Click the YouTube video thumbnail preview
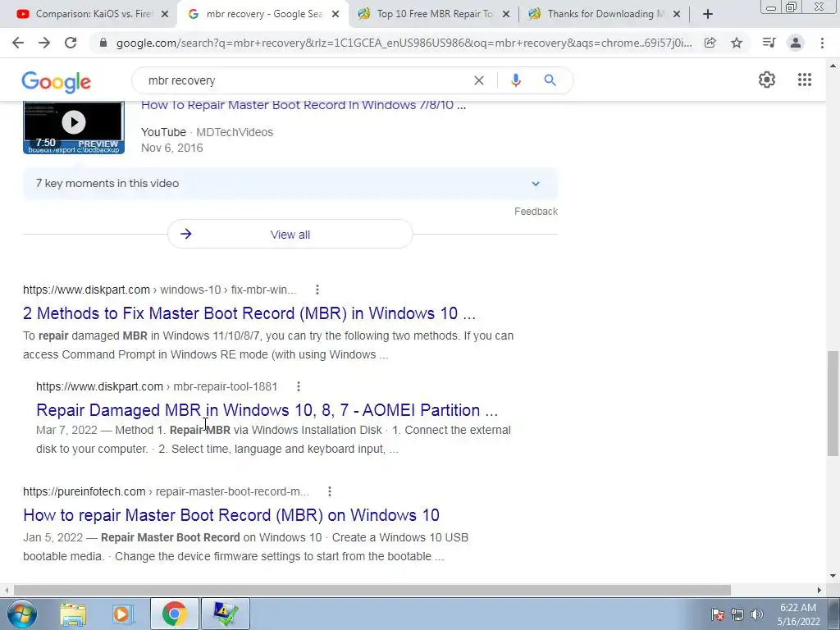The image size is (840, 630). coord(74,126)
